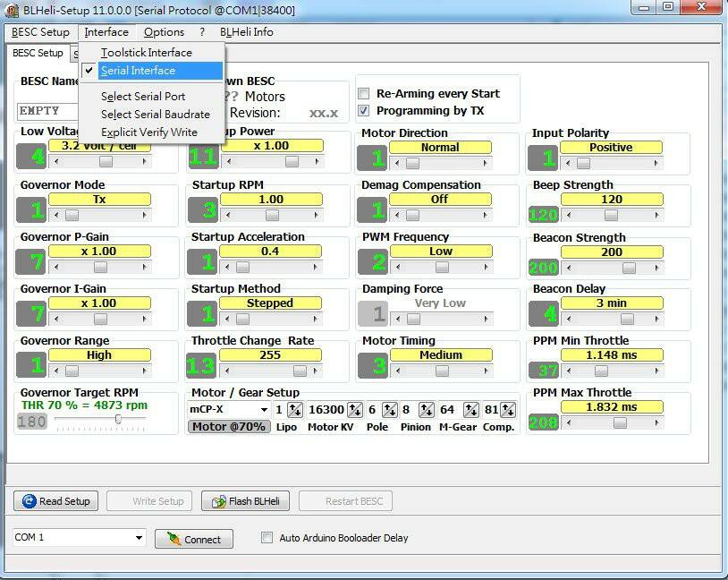
Task: Click the Beacon Delay slider thumb
Action: pos(627,319)
